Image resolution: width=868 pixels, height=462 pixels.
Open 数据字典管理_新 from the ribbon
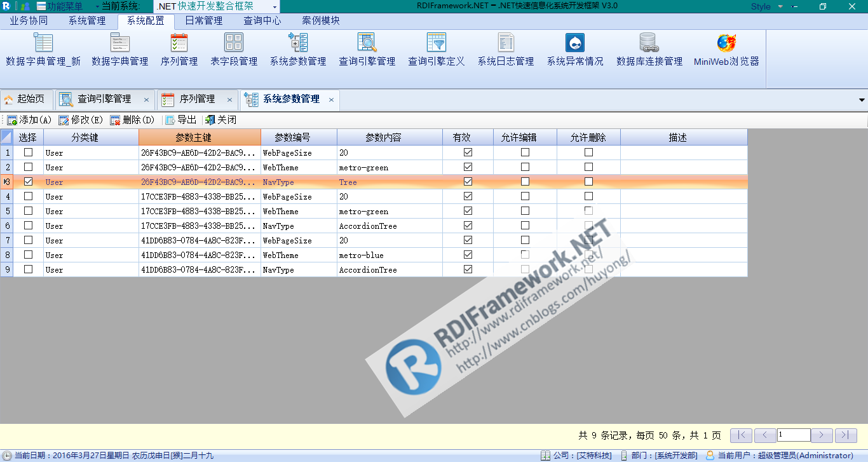click(x=43, y=50)
